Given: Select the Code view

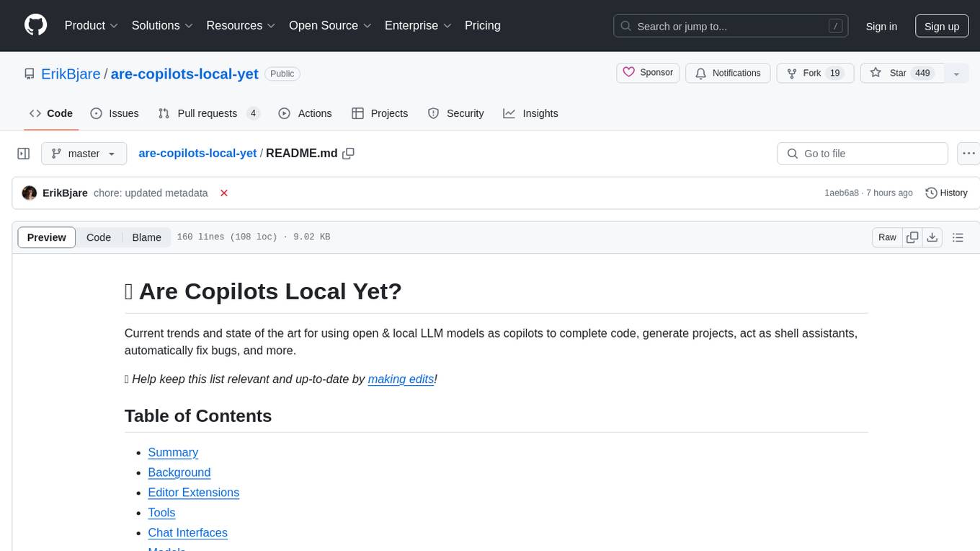Looking at the screenshot, I should coord(99,237).
